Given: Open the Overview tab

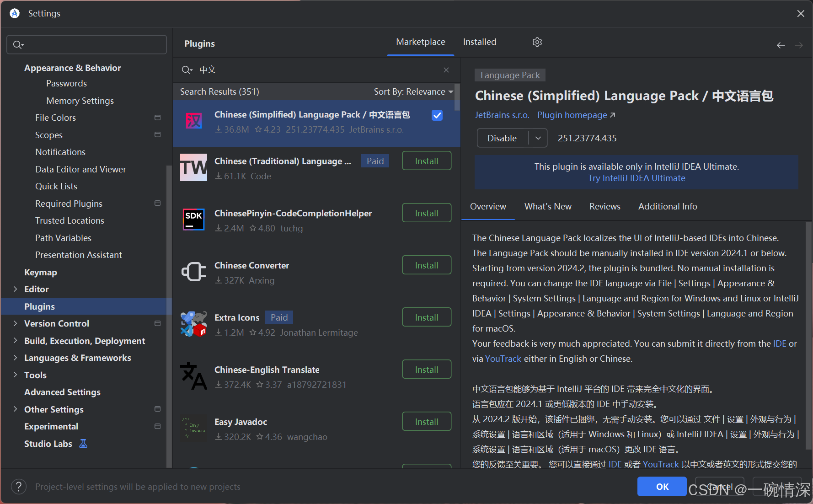Looking at the screenshot, I should (488, 207).
